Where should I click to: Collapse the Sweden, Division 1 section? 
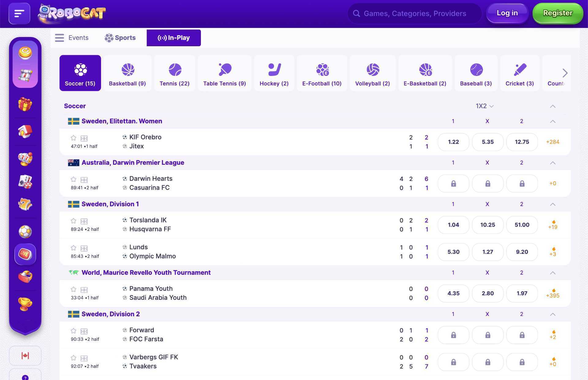tap(552, 204)
